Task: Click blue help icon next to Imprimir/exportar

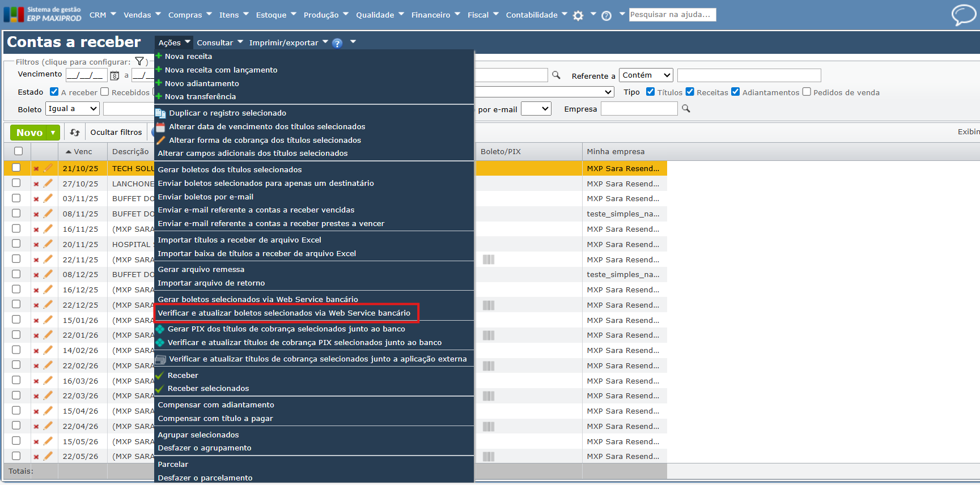Action: coord(337,43)
